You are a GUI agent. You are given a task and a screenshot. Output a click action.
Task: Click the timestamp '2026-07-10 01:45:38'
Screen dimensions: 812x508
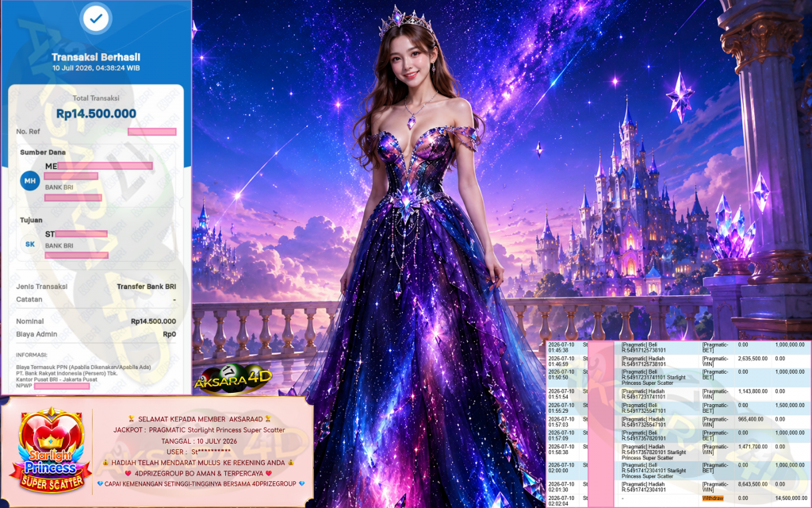pyautogui.click(x=561, y=348)
